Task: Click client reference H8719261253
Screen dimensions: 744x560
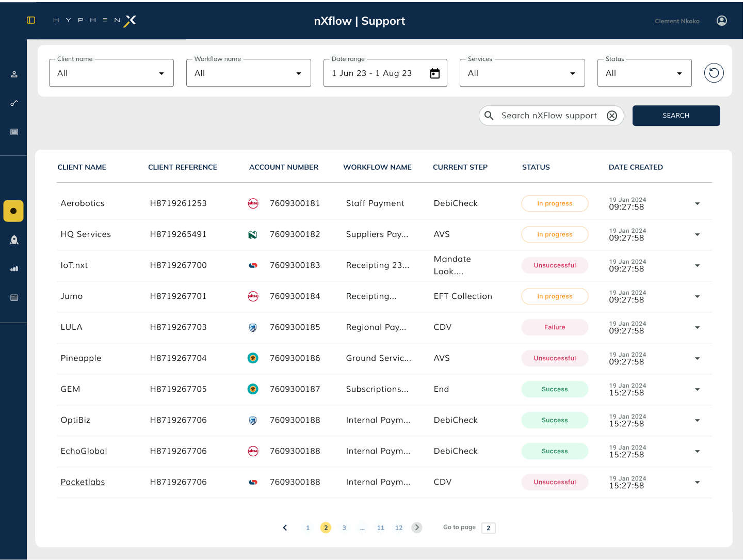Action: 178,203
